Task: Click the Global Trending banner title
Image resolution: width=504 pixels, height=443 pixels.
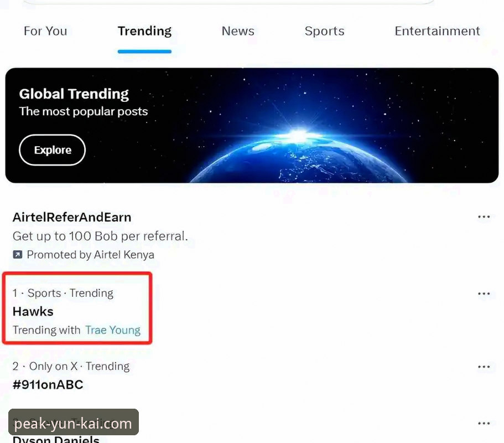Action: tap(74, 94)
